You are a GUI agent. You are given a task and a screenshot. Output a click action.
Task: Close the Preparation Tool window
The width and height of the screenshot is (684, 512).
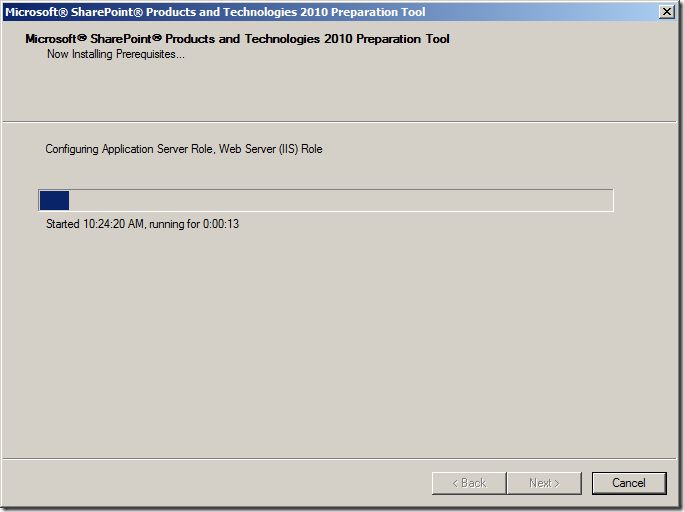(667, 12)
